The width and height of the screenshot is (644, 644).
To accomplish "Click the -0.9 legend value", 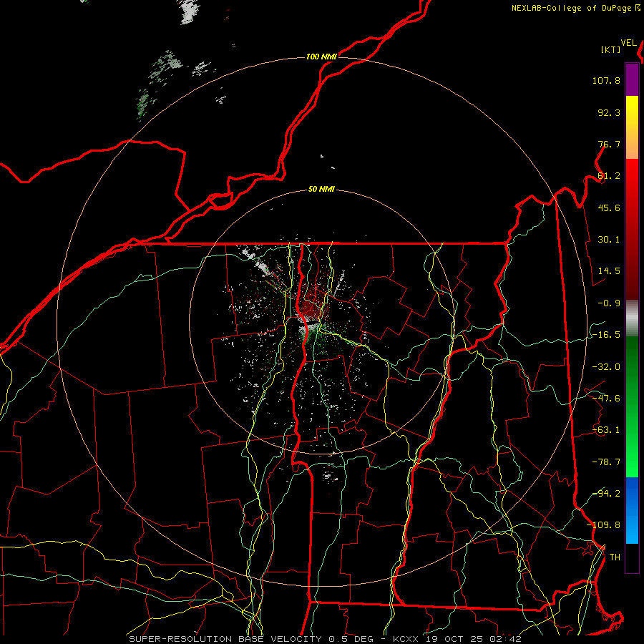I will pyautogui.click(x=609, y=303).
